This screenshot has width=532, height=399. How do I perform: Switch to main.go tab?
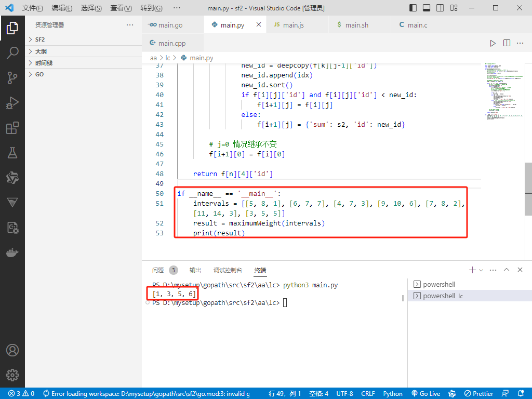tap(172, 25)
